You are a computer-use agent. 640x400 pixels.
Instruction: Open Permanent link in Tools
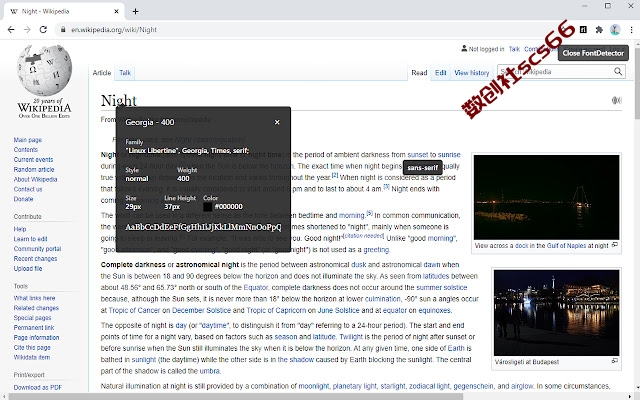pos(34,327)
